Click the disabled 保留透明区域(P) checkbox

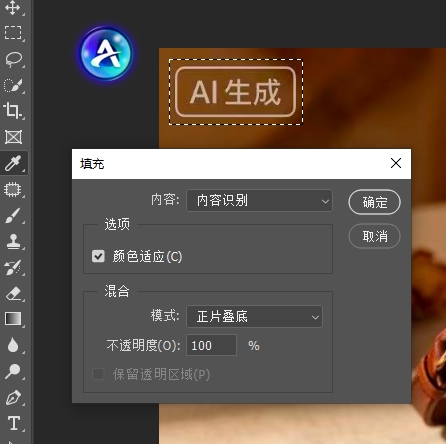click(x=98, y=374)
